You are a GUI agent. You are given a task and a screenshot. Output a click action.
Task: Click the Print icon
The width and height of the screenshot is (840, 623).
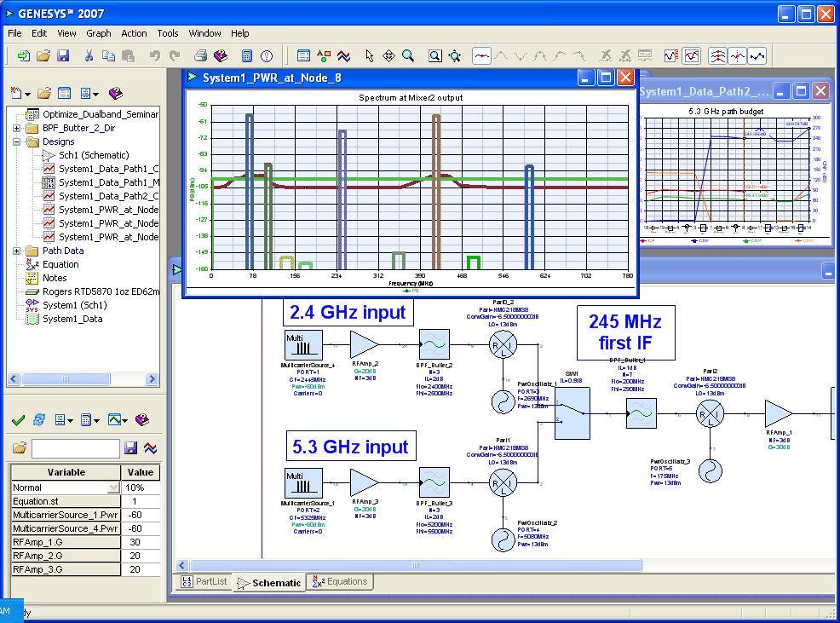[x=200, y=55]
